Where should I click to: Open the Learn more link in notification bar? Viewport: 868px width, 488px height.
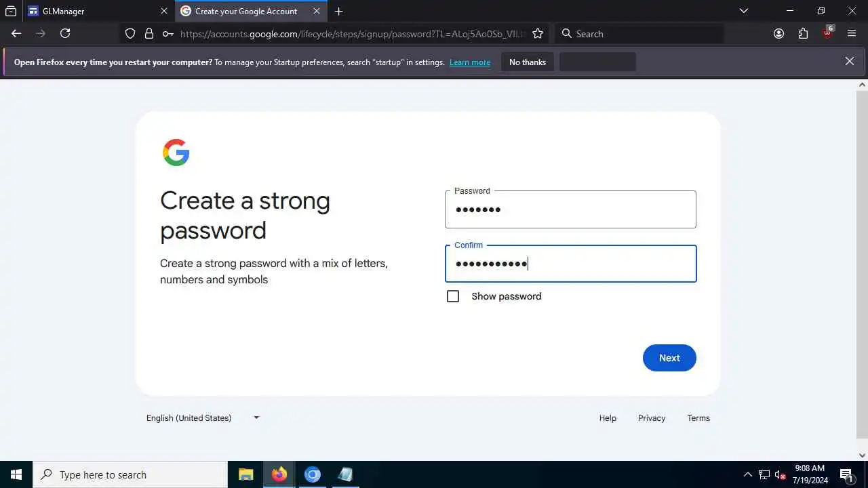click(x=469, y=62)
